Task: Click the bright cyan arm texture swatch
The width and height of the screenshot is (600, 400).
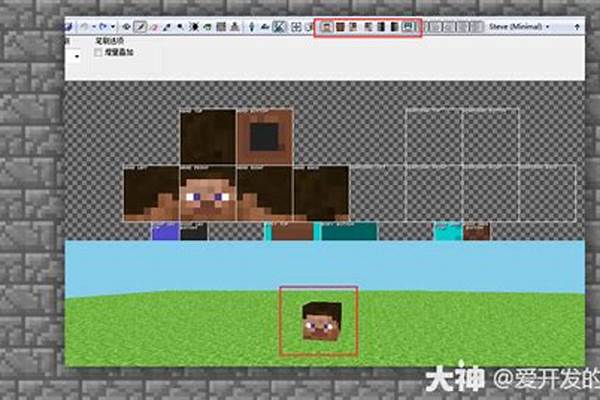Action: click(x=448, y=232)
